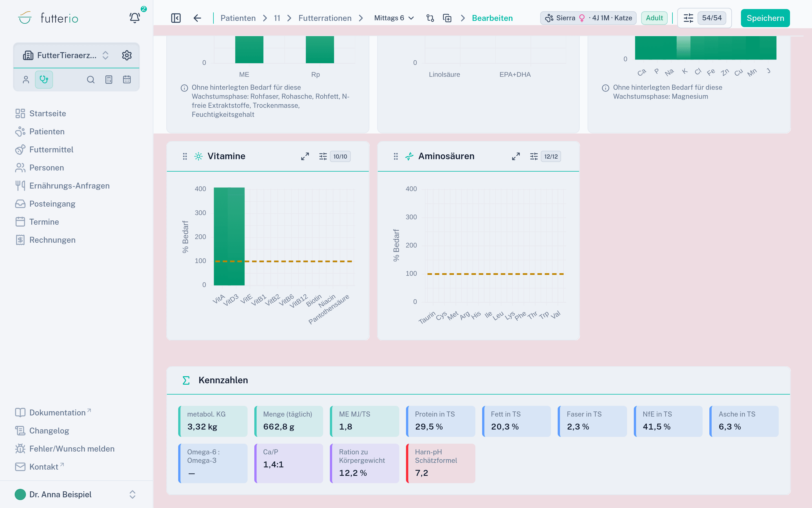Open the notifications bell

click(134, 18)
